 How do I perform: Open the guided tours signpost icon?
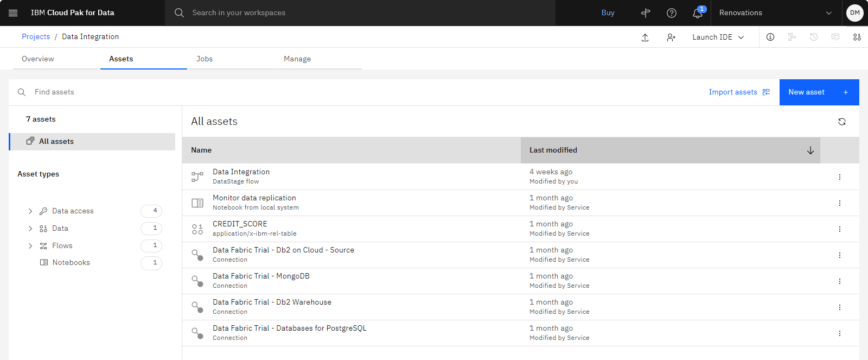[646, 13]
